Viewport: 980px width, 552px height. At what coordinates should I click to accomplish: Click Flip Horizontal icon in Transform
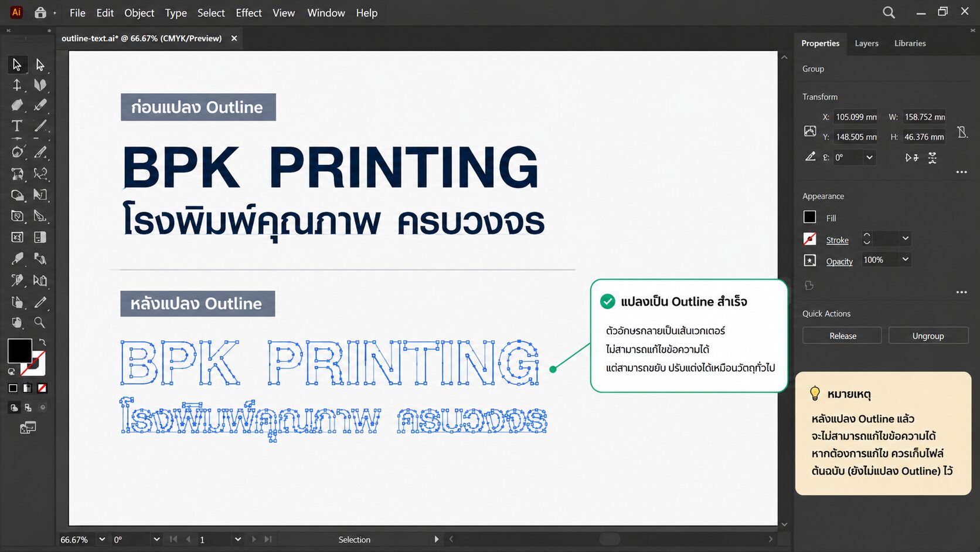[x=911, y=158]
